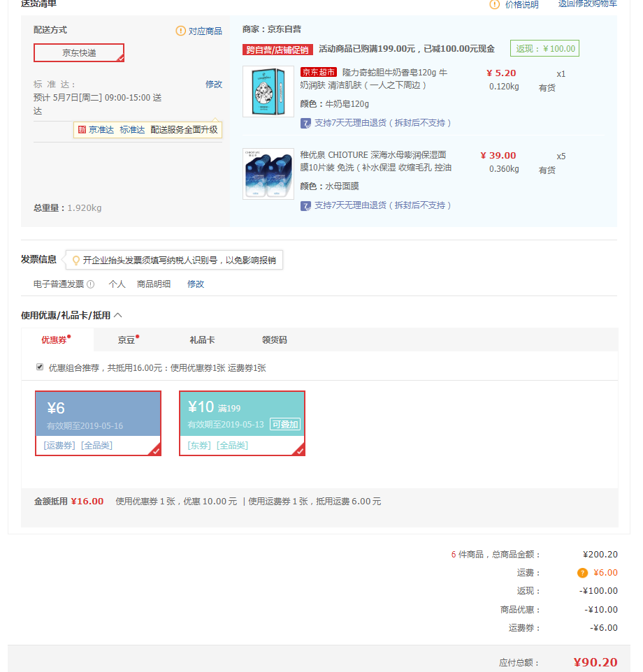Click the soap price ¥ 5.20
This screenshot has height=672, width=643.
coord(501,73)
